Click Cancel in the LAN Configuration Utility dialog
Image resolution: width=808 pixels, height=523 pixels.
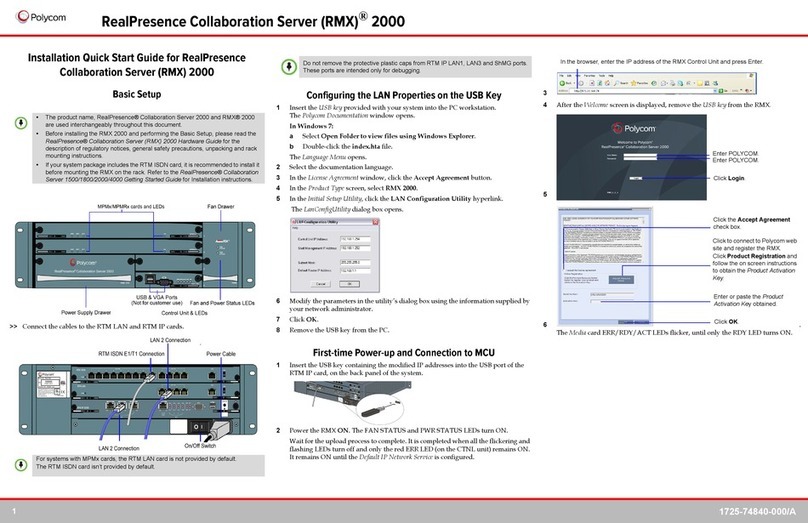point(321,284)
